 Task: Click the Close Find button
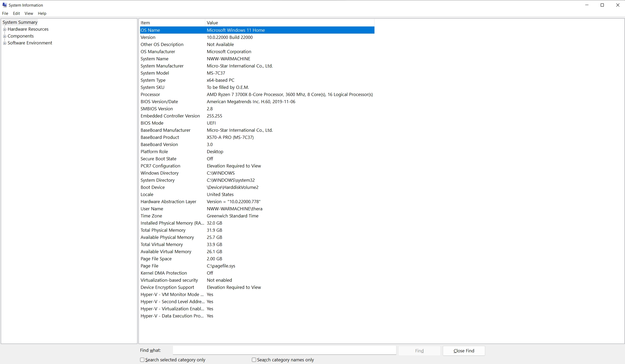pos(464,351)
